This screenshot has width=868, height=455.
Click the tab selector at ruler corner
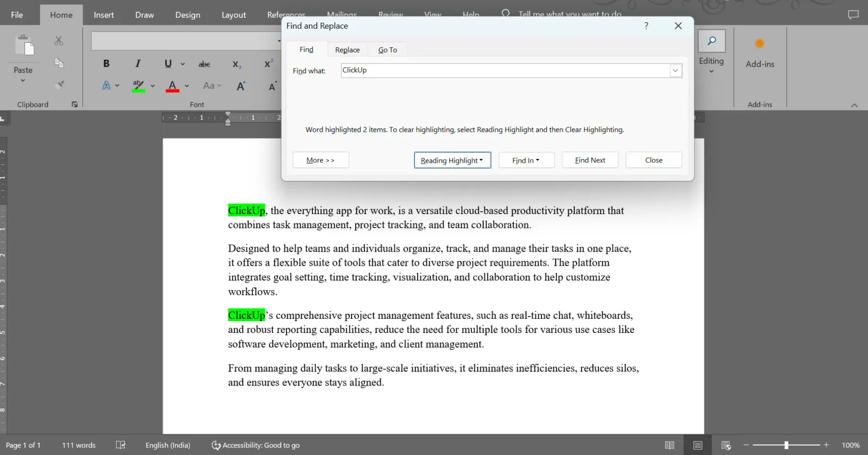[3, 118]
